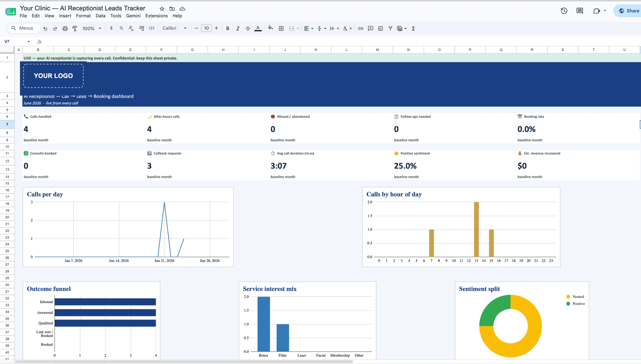Image resolution: width=641 pixels, height=364 pixels.
Task: Open text wrapping dropdown
Action: 334,28
